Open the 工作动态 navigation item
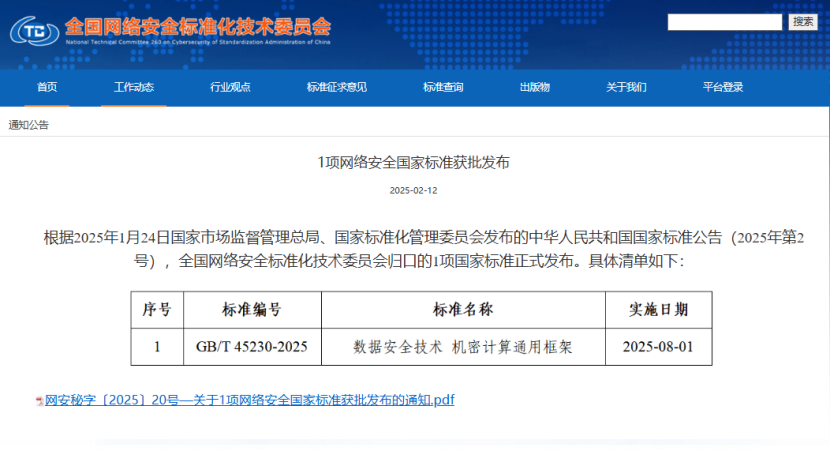The image size is (830, 451). (x=133, y=87)
